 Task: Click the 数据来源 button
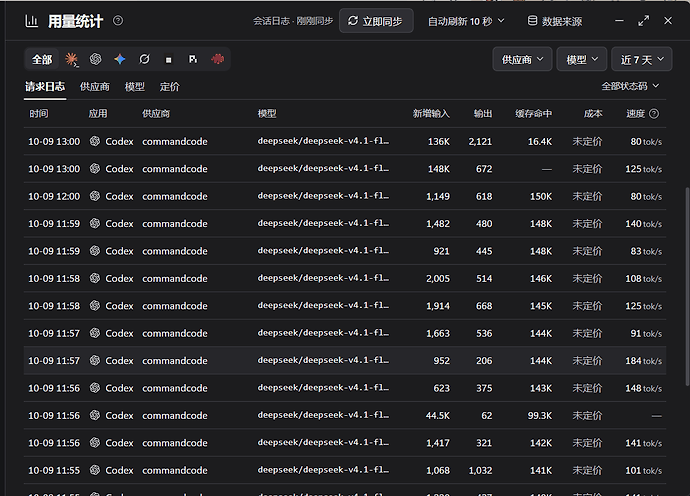click(555, 21)
